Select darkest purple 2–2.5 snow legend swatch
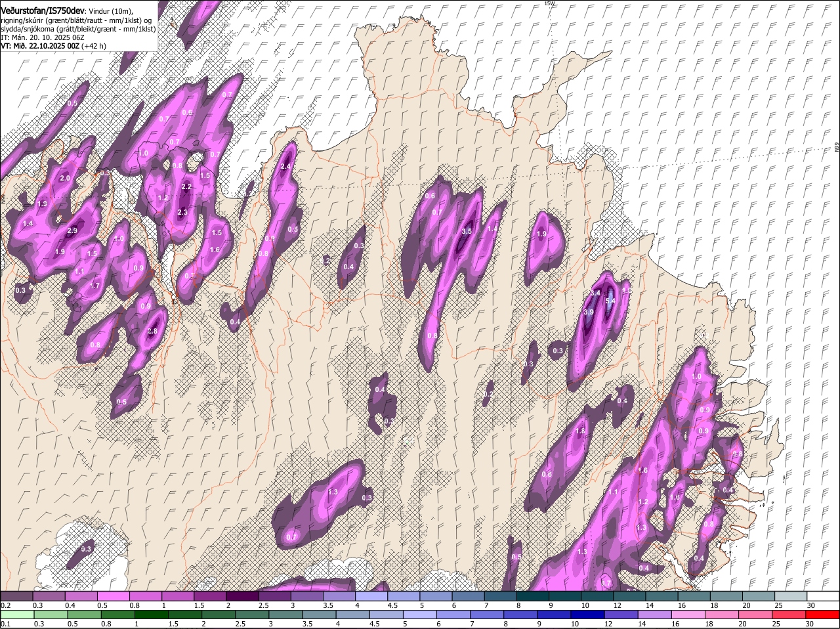Viewport: 840px width, 629px height. coord(242,596)
